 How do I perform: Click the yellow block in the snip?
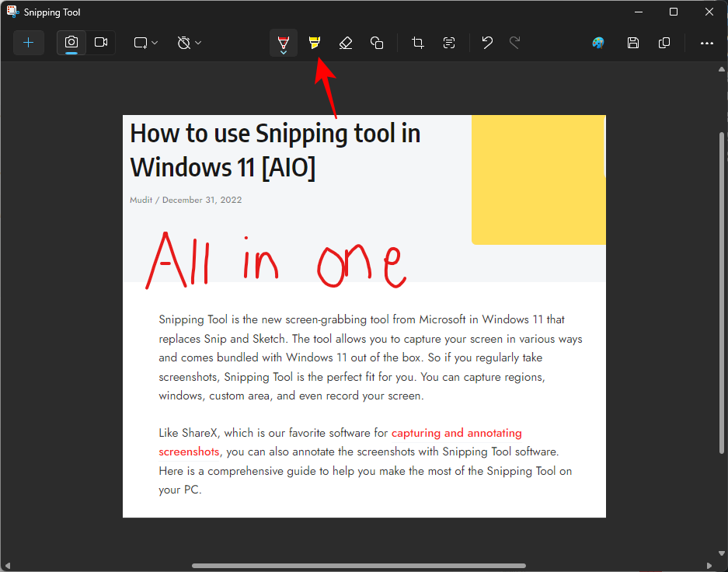click(x=538, y=180)
